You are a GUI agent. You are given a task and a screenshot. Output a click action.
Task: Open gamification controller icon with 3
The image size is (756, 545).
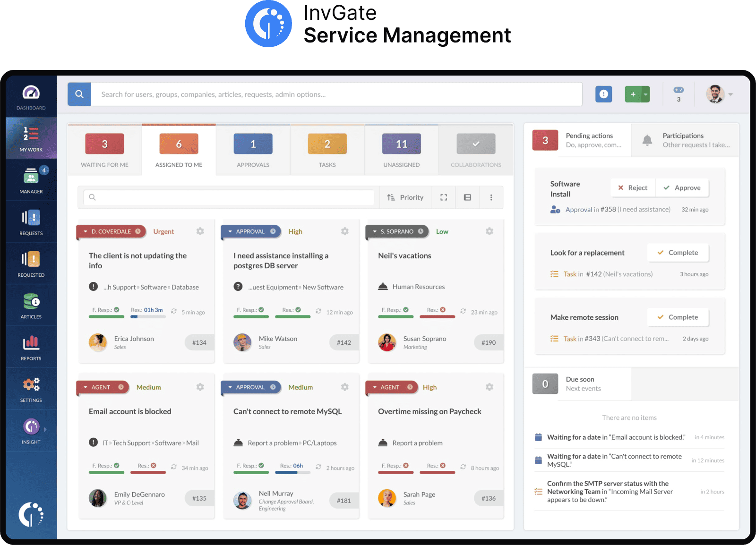pyautogui.click(x=679, y=94)
